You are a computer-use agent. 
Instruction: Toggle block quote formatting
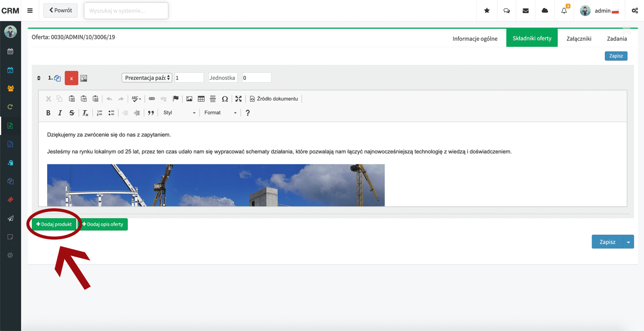pos(151,113)
